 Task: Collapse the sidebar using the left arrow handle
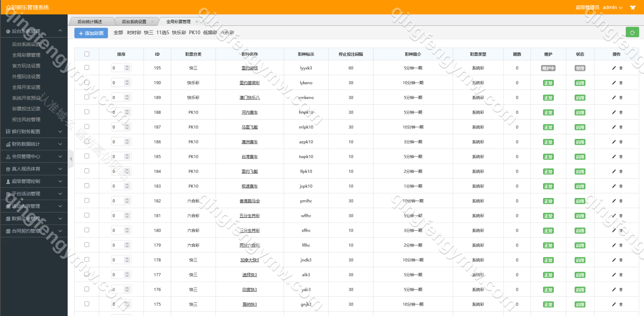(71, 159)
